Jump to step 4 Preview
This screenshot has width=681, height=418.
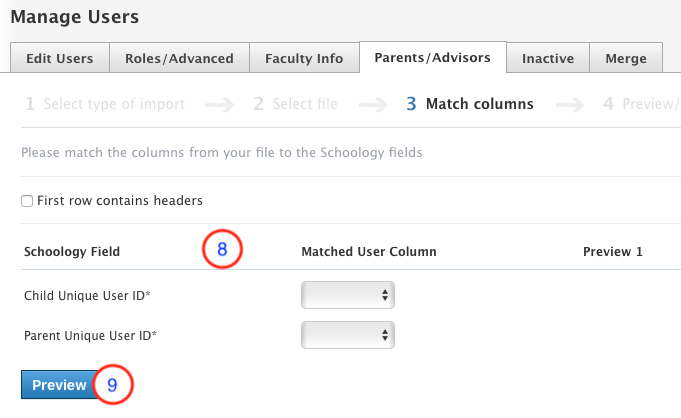(x=642, y=104)
